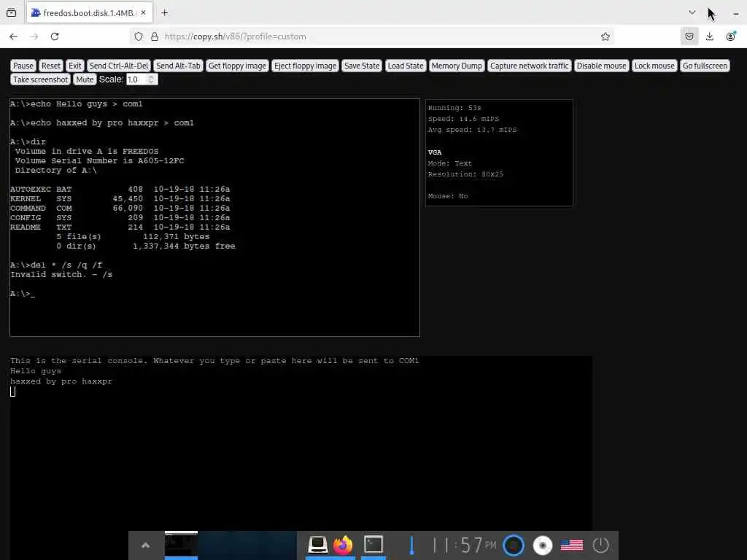Viewport: 747px width, 560px height.
Task: Click the 'README TXT' line in listing
Action: pyautogui.click(x=120, y=227)
